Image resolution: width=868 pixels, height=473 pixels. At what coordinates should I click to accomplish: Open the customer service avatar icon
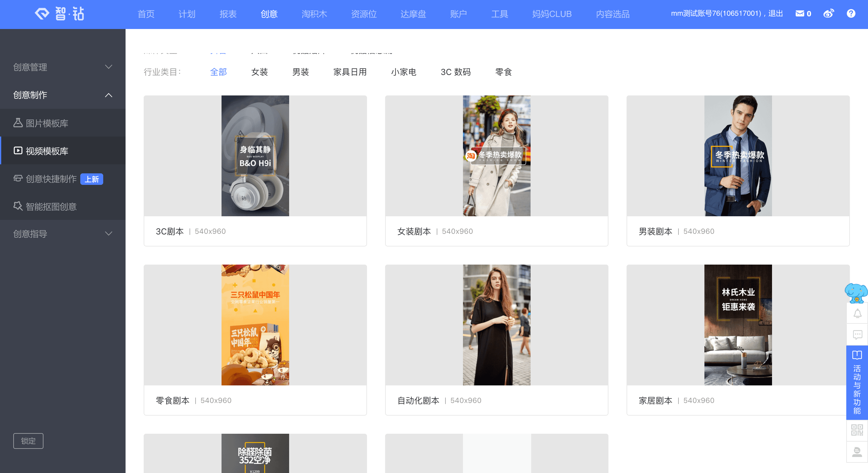857,452
